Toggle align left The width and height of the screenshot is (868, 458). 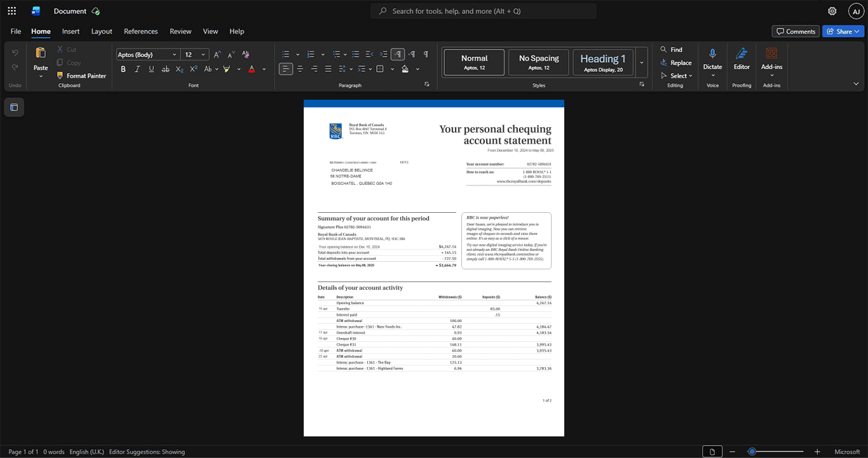coord(286,69)
